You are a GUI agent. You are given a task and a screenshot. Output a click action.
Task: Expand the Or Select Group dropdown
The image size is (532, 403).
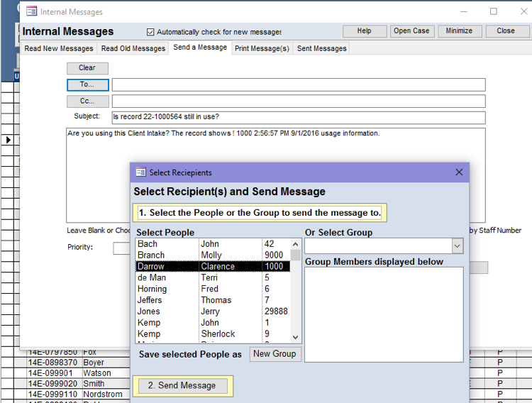pyautogui.click(x=457, y=246)
